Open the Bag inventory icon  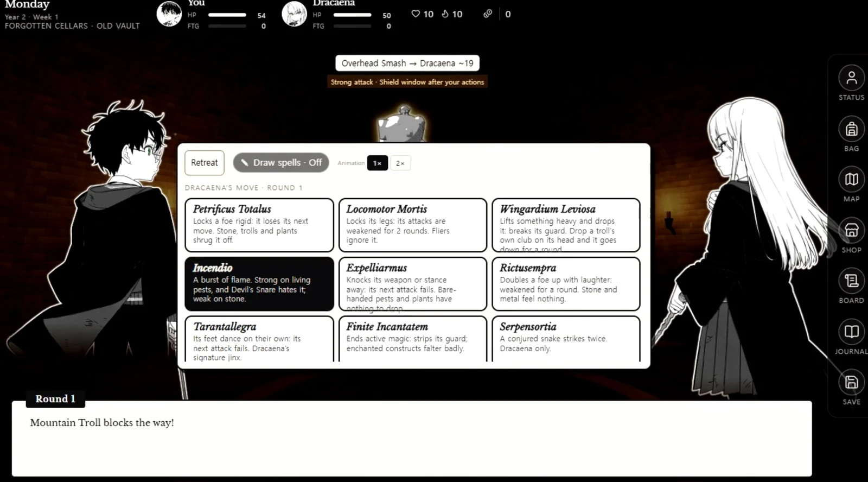tap(851, 129)
